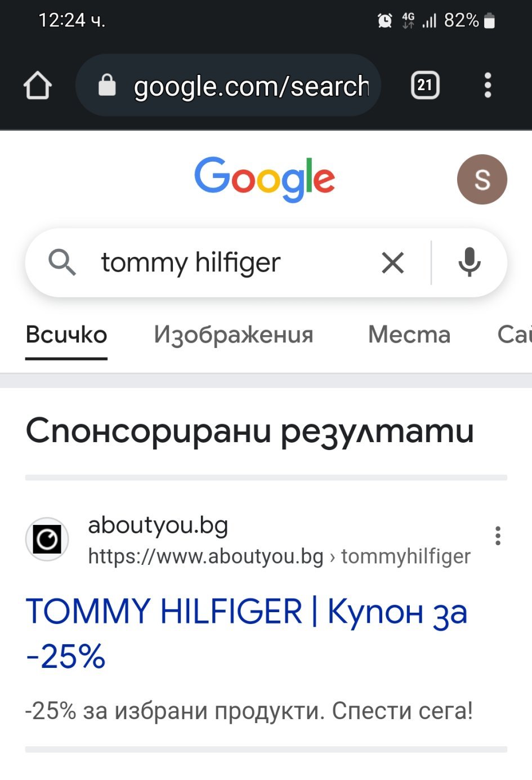Switch to the Места tab

409,335
